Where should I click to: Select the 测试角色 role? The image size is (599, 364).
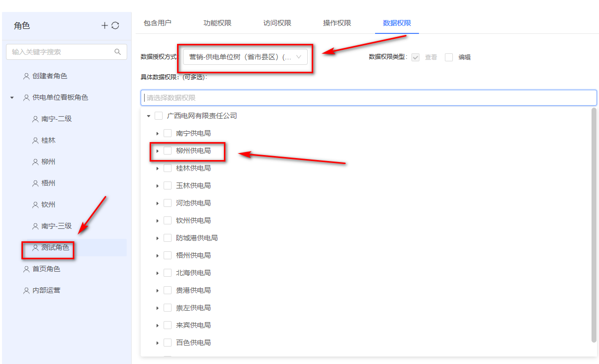coord(55,248)
